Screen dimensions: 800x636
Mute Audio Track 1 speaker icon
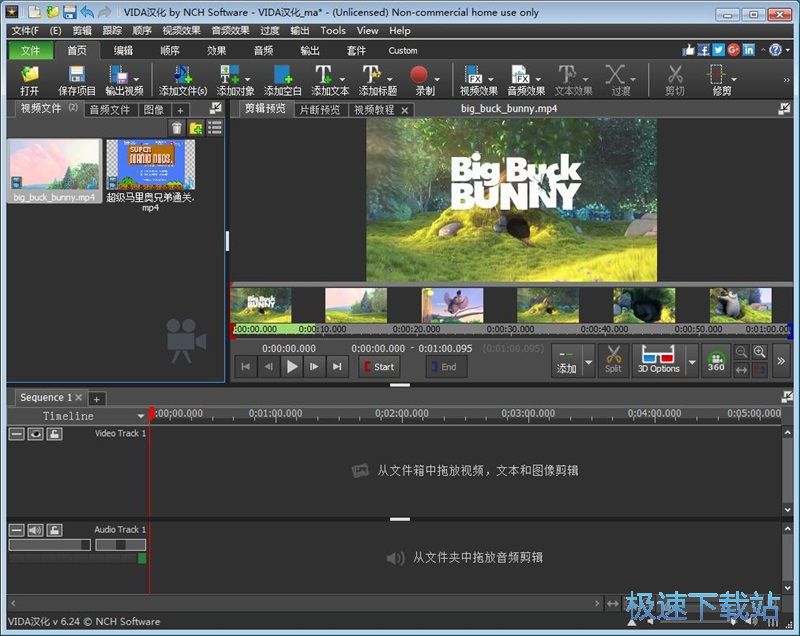coord(35,530)
